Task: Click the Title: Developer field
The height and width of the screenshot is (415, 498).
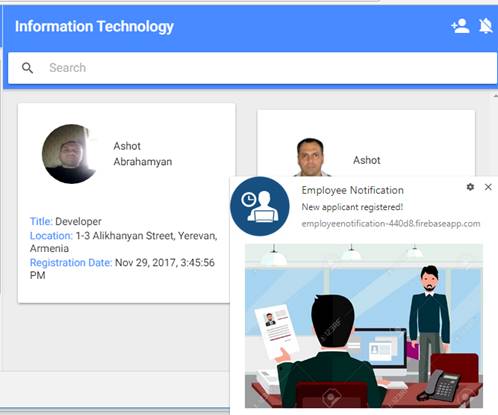Action: pos(66,221)
